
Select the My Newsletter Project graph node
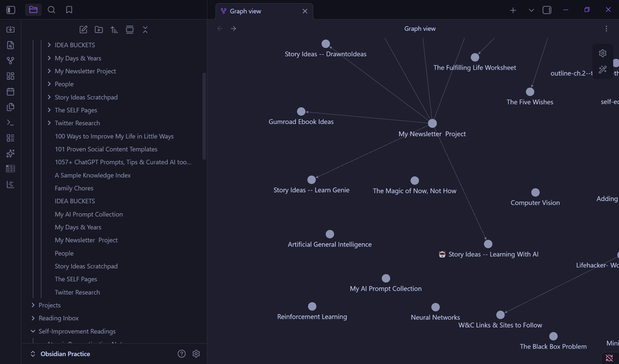[432, 124]
